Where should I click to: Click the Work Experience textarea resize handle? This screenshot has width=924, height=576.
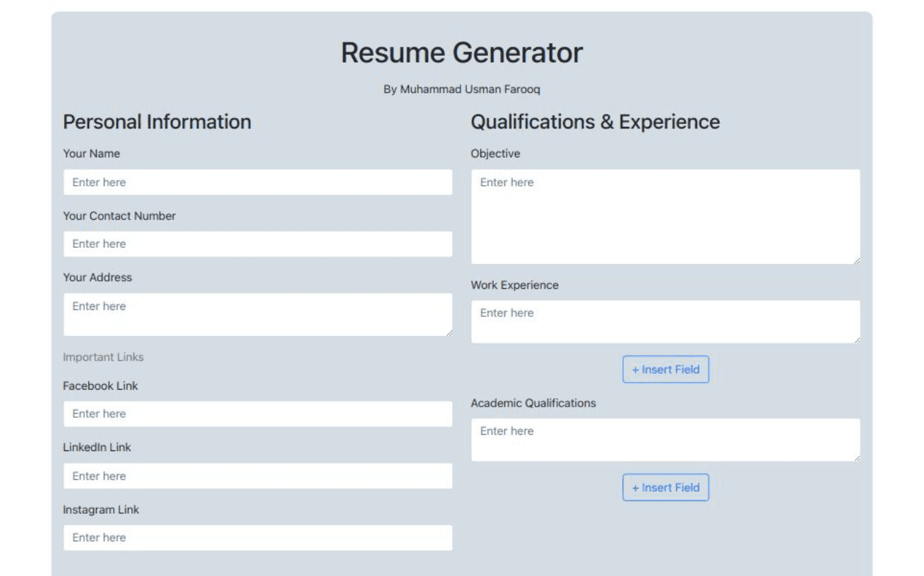pyautogui.click(x=856, y=340)
